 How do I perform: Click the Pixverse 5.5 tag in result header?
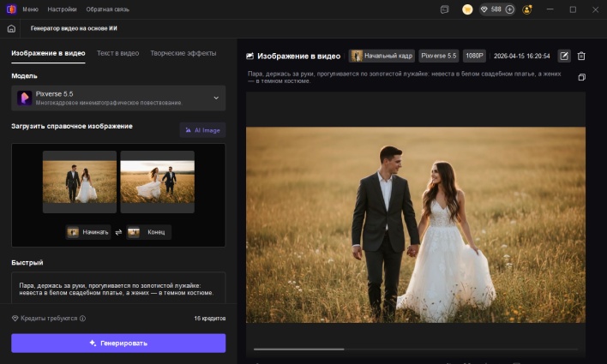[439, 56]
